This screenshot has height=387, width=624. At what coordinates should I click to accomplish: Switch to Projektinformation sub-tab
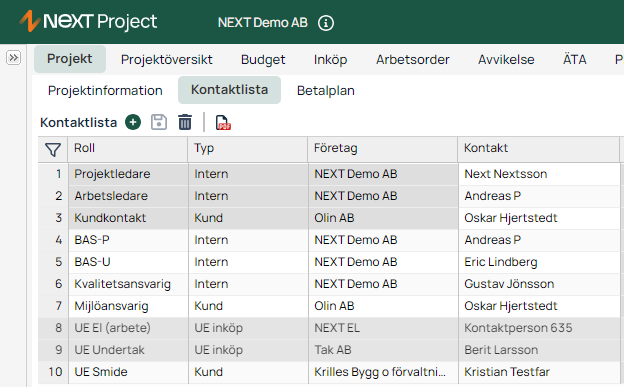click(x=105, y=90)
